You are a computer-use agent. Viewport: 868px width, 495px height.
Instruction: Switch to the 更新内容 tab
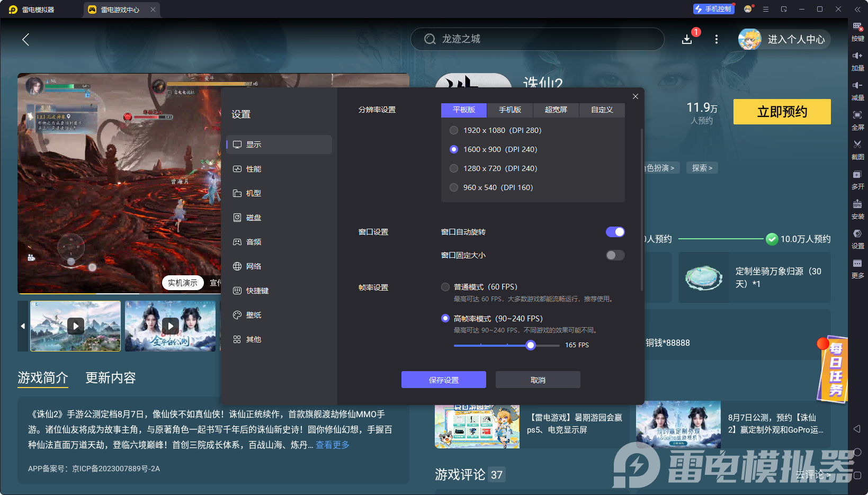110,377
